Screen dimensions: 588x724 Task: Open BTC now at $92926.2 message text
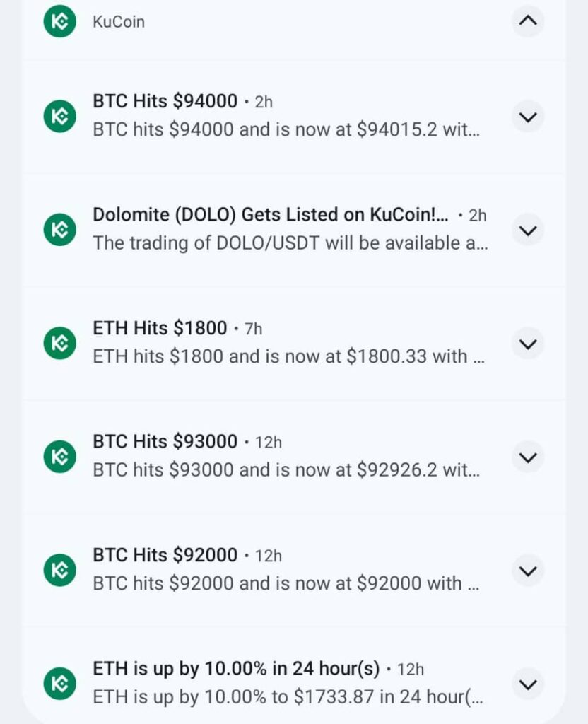(286, 470)
